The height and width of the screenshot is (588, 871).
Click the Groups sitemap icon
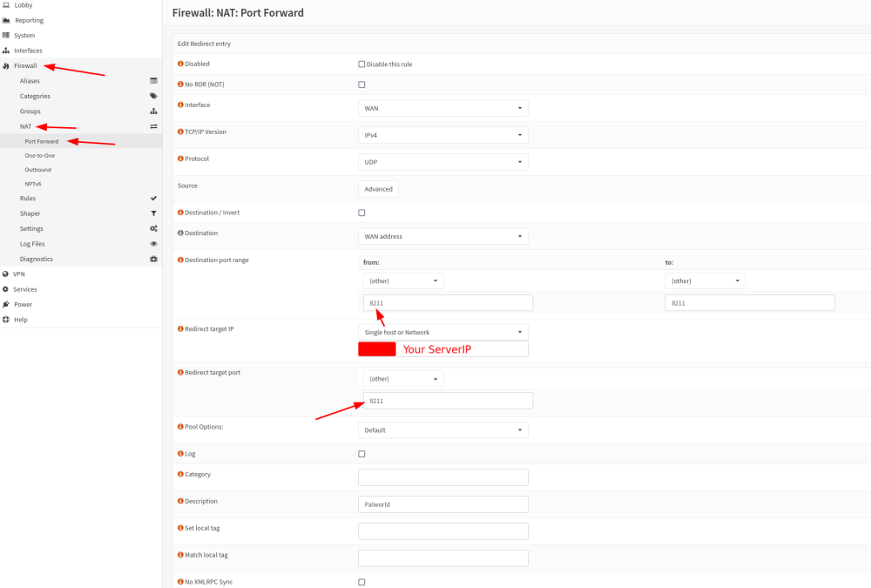pos(153,112)
